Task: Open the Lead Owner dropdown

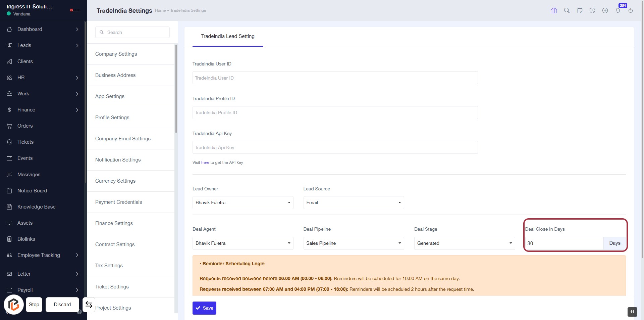Action: (x=243, y=202)
